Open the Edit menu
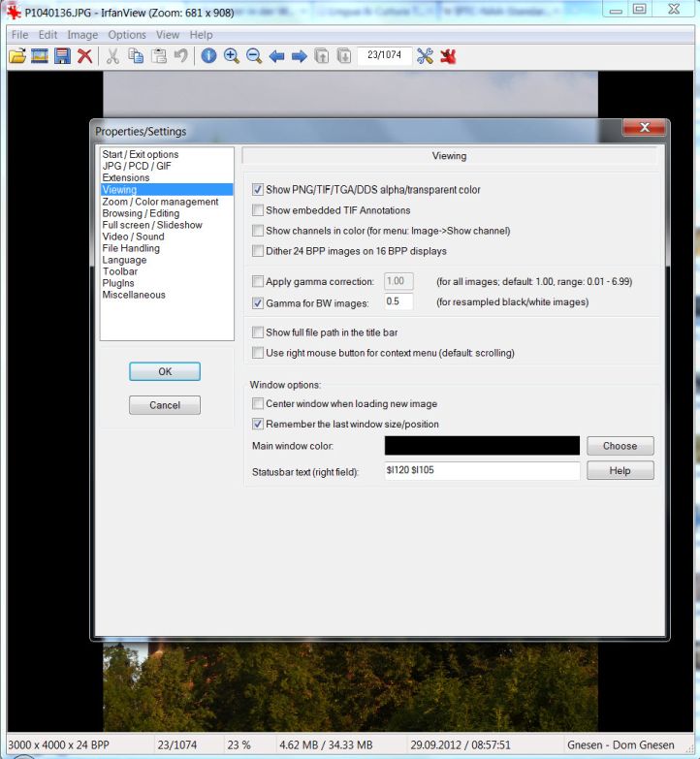 (48, 35)
